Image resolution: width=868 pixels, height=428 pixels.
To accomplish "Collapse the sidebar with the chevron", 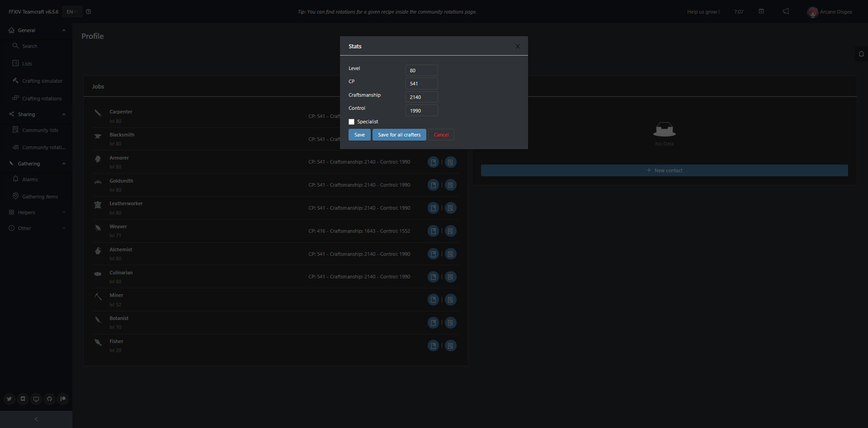I will pyautogui.click(x=36, y=419).
